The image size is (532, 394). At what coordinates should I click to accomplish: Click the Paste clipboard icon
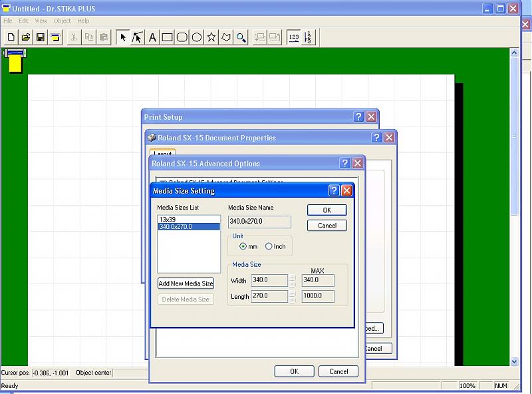[x=104, y=37]
